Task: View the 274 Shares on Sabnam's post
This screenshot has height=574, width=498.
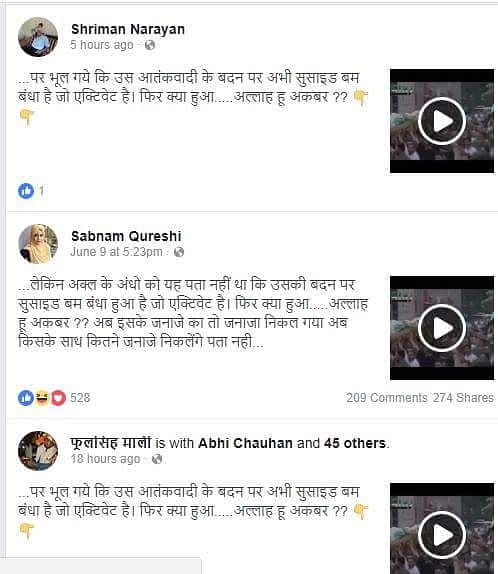Action: (463, 398)
